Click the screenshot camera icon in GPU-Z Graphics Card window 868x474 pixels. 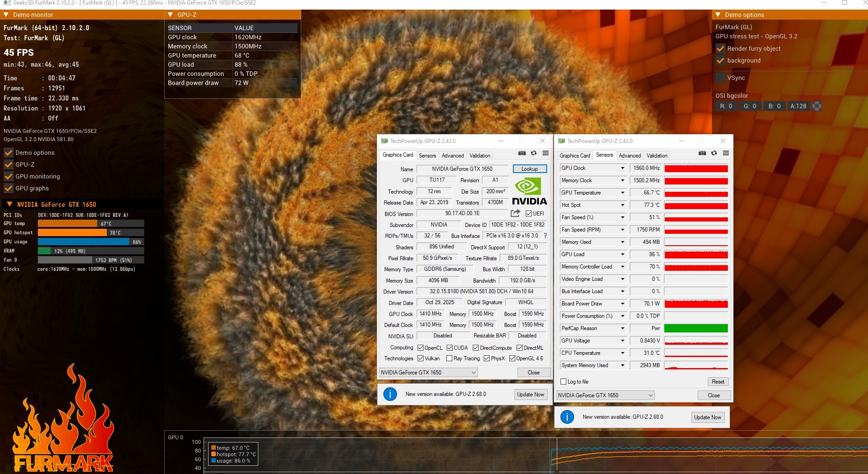tap(522, 153)
